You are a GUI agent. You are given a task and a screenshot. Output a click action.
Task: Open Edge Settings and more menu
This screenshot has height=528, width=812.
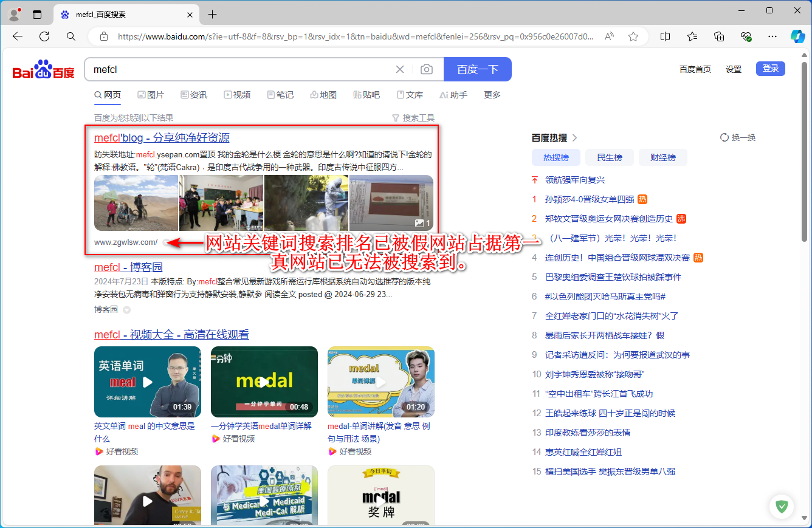click(772, 36)
